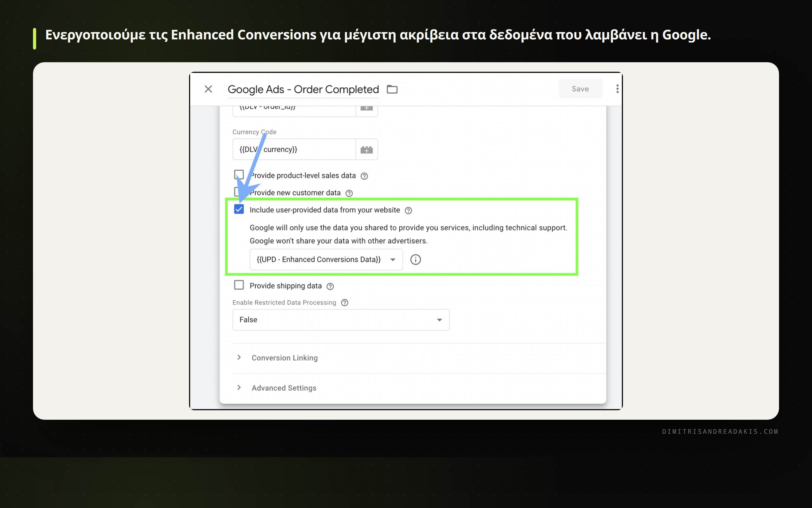
Task: Click the info icon beside Enhanced Conversions dropdown
Action: pyautogui.click(x=416, y=260)
